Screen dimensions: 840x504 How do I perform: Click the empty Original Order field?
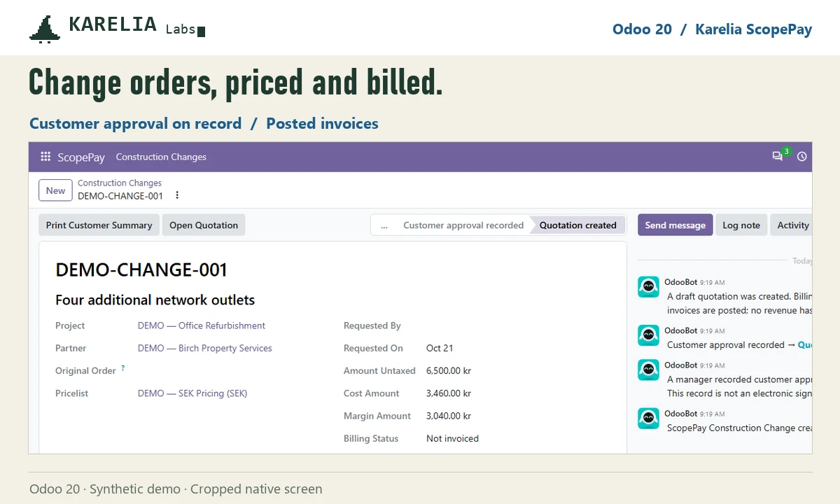tap(231, 371)
